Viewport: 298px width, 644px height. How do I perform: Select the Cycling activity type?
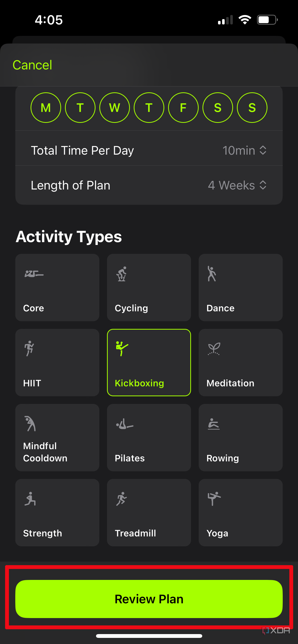[x=149, y=287]
